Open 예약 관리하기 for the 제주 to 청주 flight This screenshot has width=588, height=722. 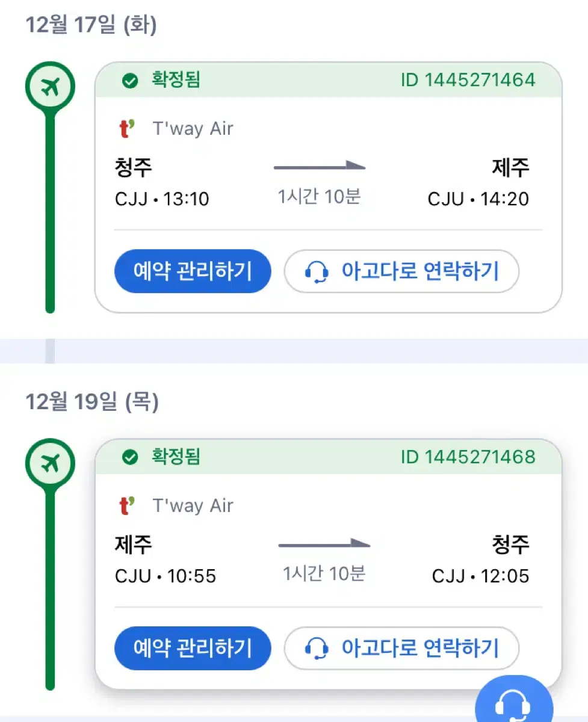tap(193, 648)
